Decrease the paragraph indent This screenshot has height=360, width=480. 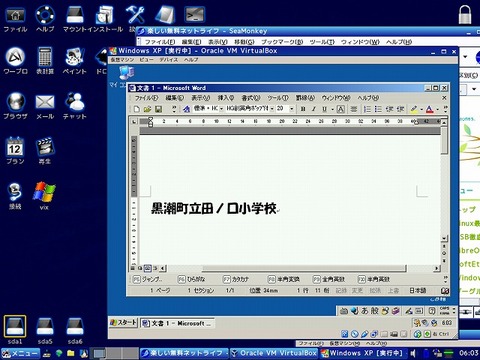click(x=389, y=109)
